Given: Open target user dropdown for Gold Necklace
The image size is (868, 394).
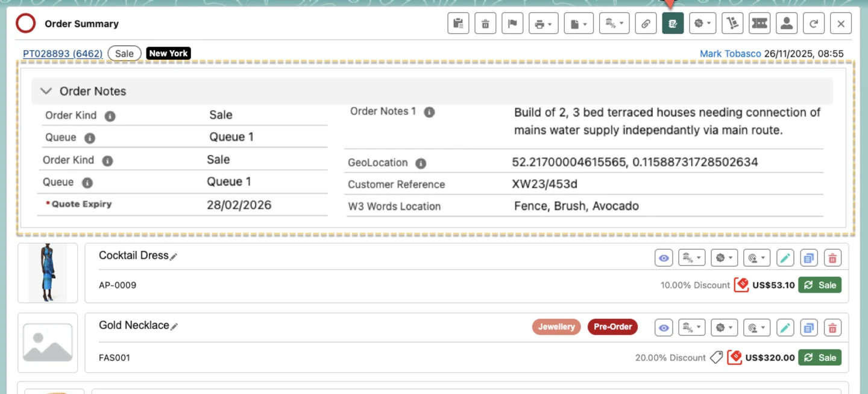Looking at the screenshot, I should [757, 328].
